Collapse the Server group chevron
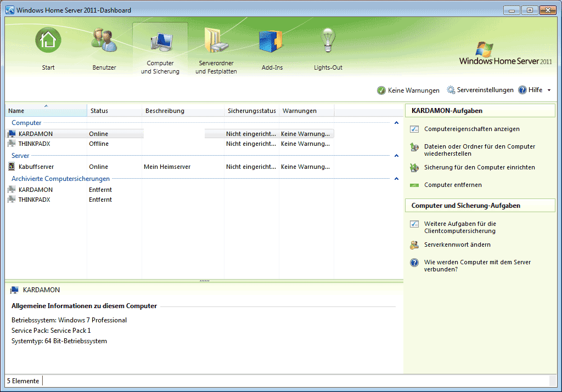Image resolution: width=562 pixels, height=392 pixels. click(396, 156)
